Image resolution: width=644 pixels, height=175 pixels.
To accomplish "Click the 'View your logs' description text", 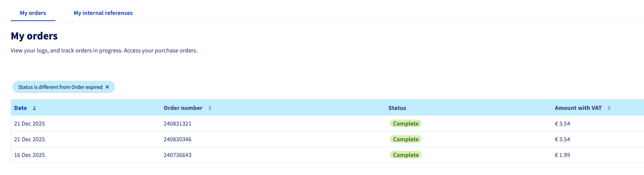I will 104,51.
